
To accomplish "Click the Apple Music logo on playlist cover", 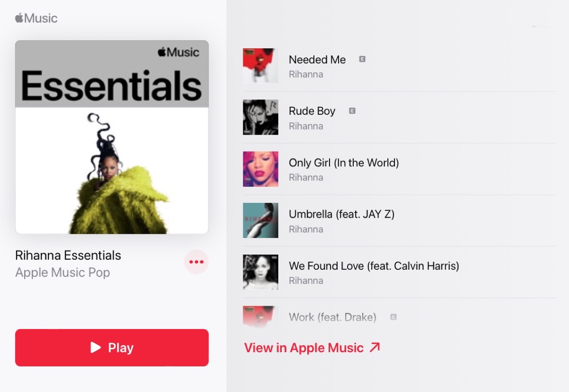I will [179, 52].
